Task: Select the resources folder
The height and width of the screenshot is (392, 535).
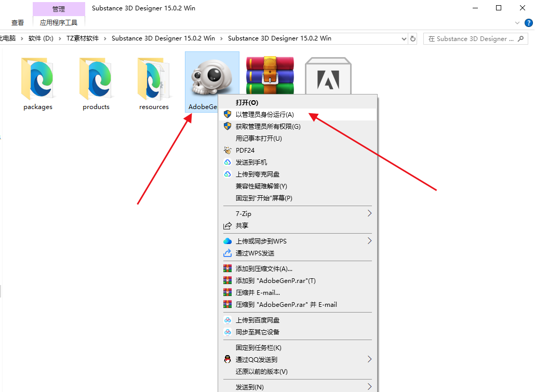Action: [x=154, y=84]
